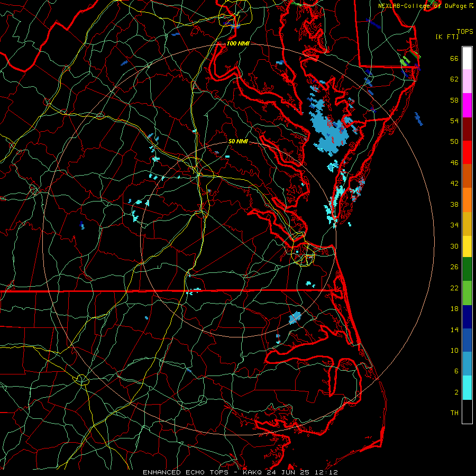Click the bright red 46 kft legend swatch
Screen dimensions: 476x476
(467, 152)
